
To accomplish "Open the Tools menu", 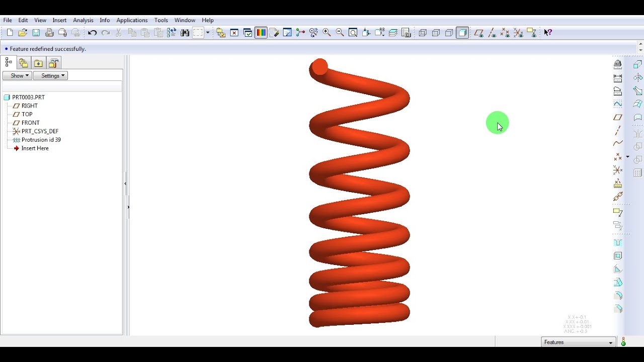I will (x=161, y=20).
